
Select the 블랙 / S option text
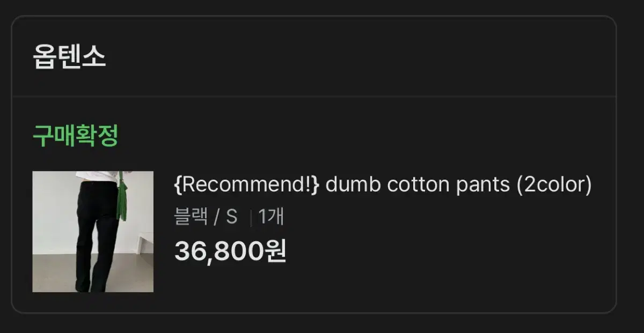coord(206,217)
